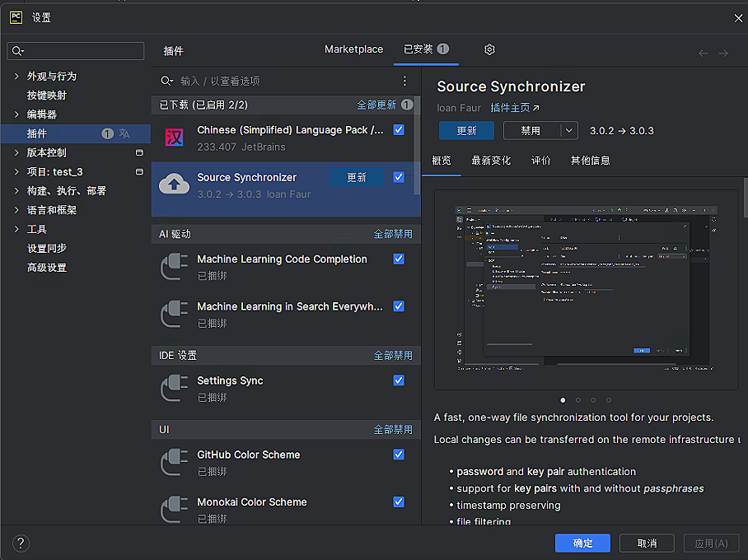Open the 概览 tab
748x560 pixels.
point(442,161)
